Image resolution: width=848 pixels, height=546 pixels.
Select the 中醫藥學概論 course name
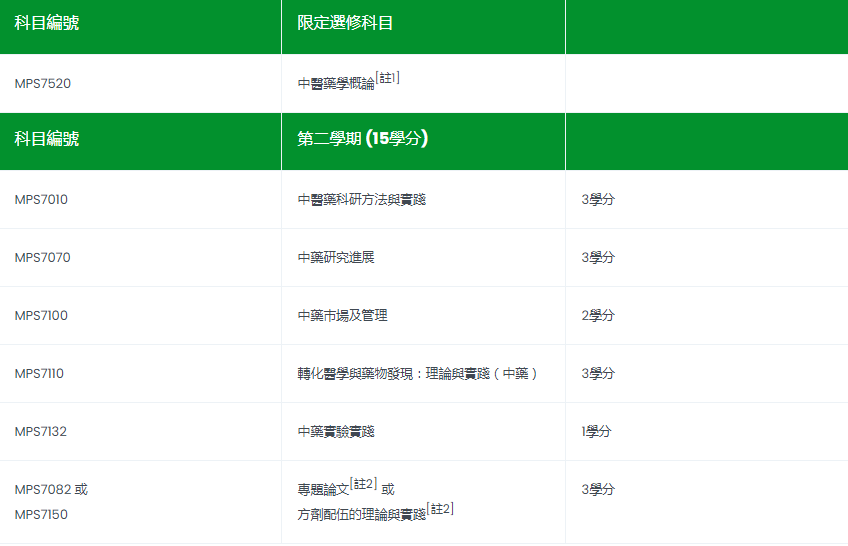pyautogui.click(x=336, y=85)
